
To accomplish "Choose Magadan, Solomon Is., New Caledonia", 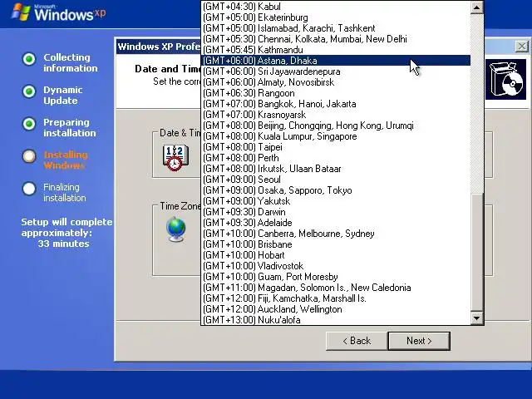I will tap(336, 288).
